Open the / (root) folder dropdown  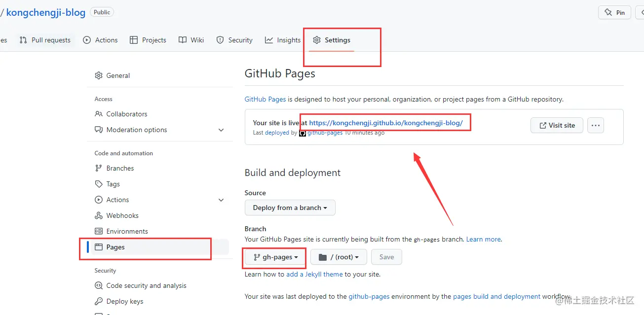click(339, 257)
